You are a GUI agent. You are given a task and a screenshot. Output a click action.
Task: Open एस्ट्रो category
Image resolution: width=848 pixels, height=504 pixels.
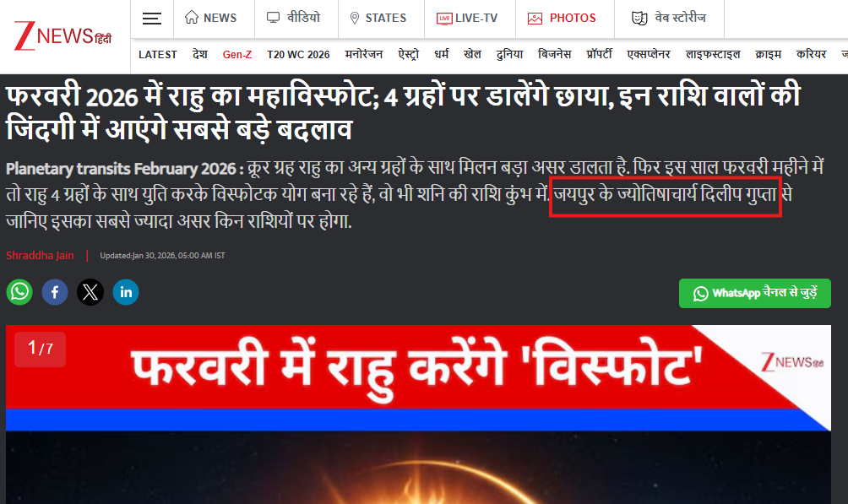tap(408, 55)
